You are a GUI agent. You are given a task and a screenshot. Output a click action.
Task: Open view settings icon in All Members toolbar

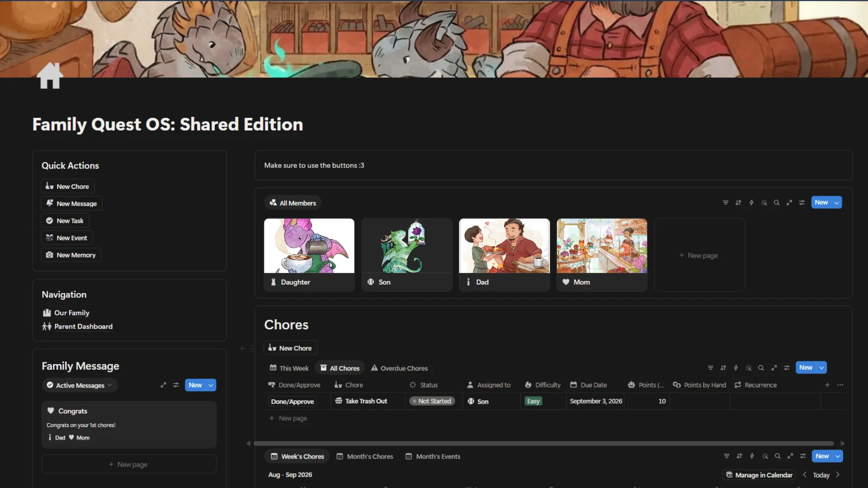802,203
